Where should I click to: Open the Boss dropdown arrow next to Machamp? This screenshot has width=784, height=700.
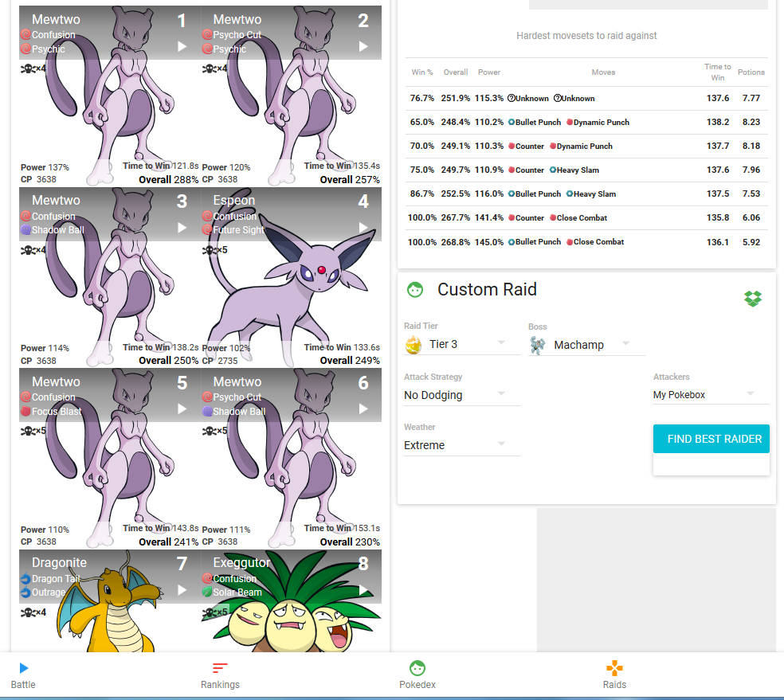pyautogui.click(x=625, y=343)
